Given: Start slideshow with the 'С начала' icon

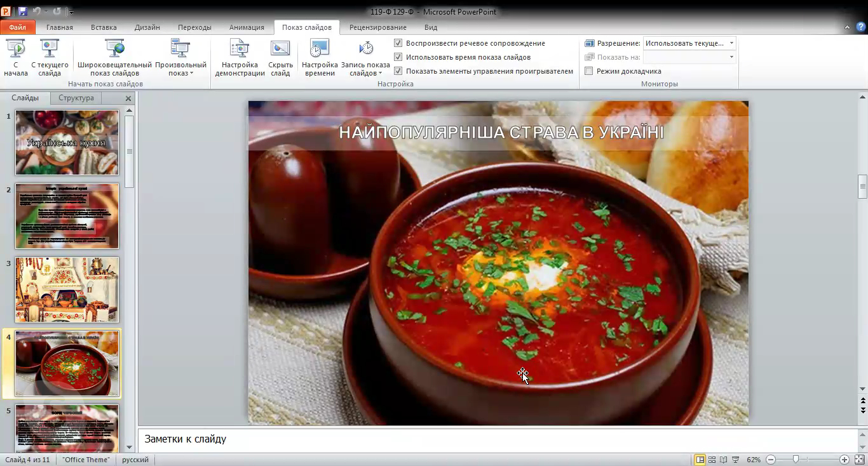Looking at the screenshot, I should pos(15,50).
